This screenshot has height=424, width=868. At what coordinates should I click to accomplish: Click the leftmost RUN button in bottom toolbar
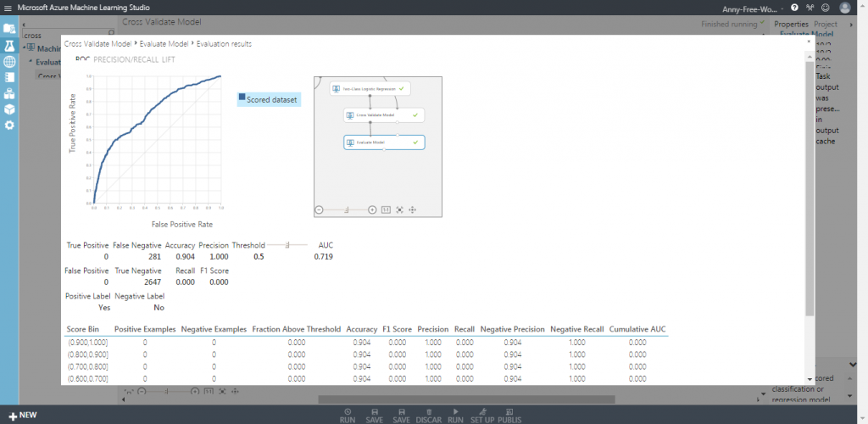point(348,416)
